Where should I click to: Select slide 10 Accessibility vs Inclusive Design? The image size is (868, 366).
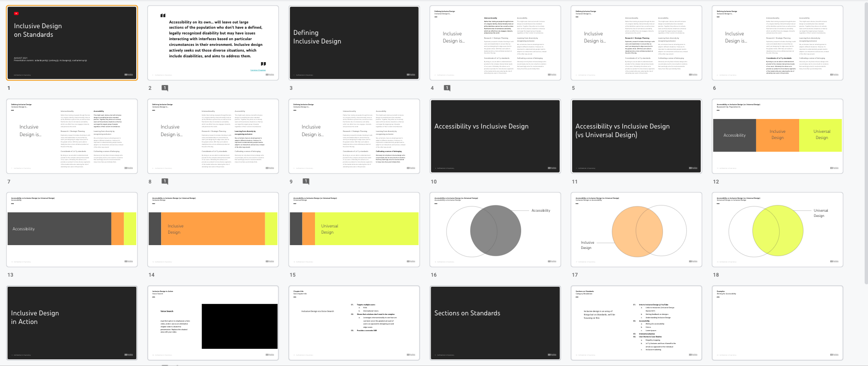(x=495, y=136)
